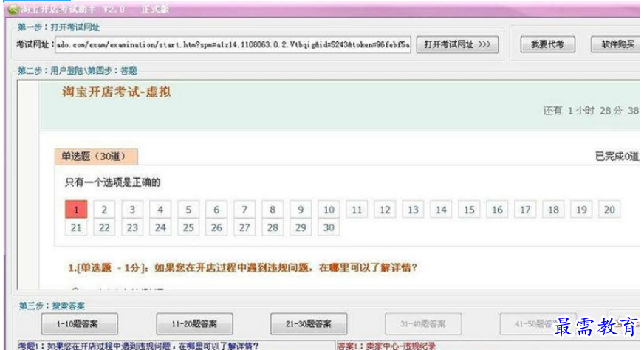644x350 pixels.
Task: Go to question number 10
Action: 329,210
